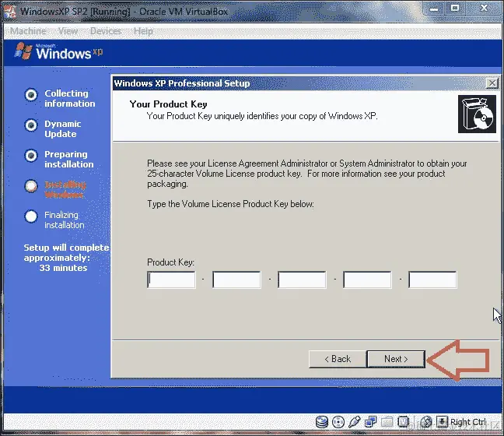The height and width of the screenshot is (436, 504).
Task: Click the Installing Windows step bullet
Action: click(x=31, y=186)
